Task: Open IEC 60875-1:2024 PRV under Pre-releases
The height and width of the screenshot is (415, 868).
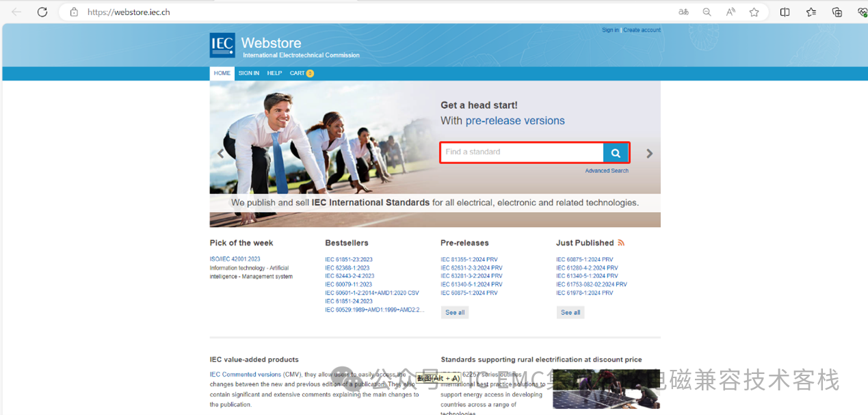Action: pos(469,293)
